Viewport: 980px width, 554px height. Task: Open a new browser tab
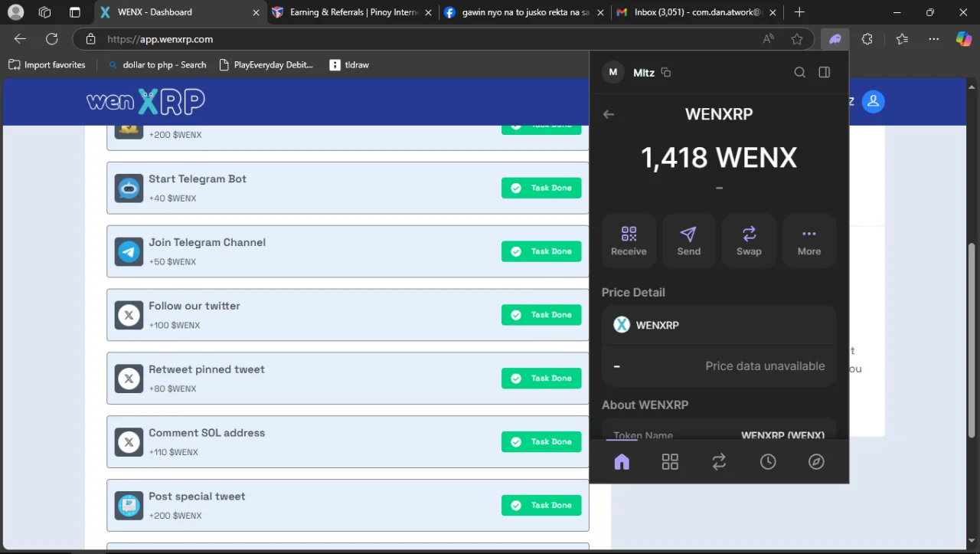click(x=799, y=12)
